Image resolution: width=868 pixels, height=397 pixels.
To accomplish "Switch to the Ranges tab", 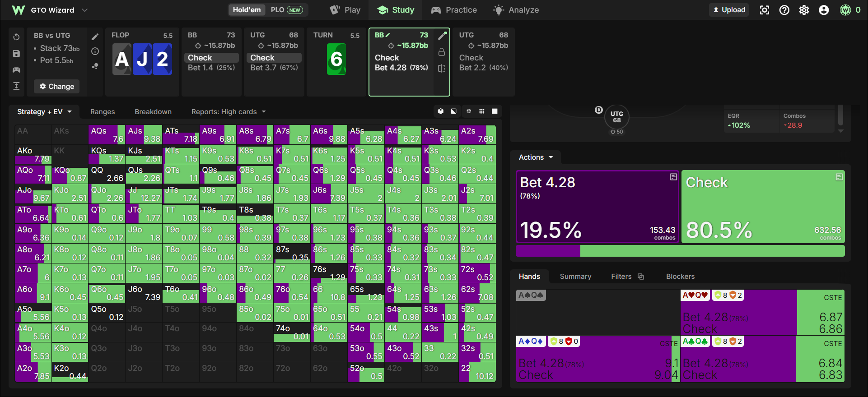I will pos(103,112).
